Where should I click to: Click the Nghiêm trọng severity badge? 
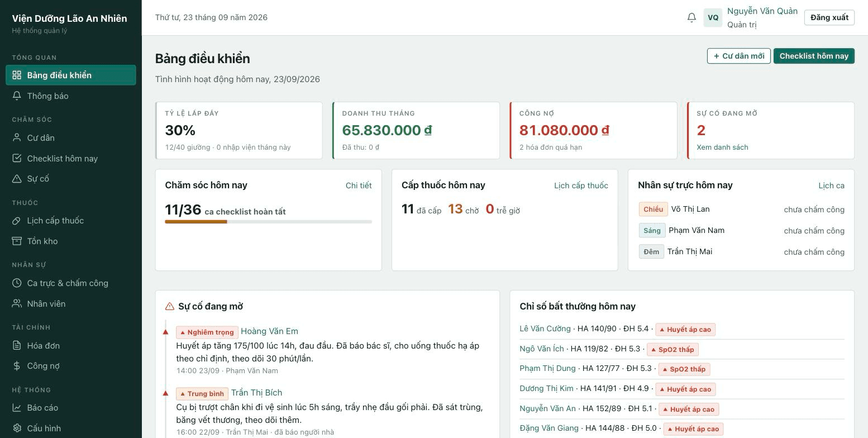pos(207,332)
